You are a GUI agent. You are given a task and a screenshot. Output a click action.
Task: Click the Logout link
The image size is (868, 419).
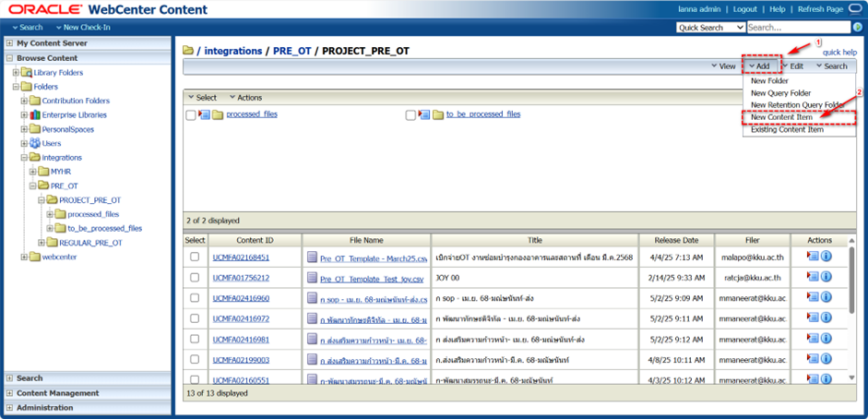[x=744, y=9]
